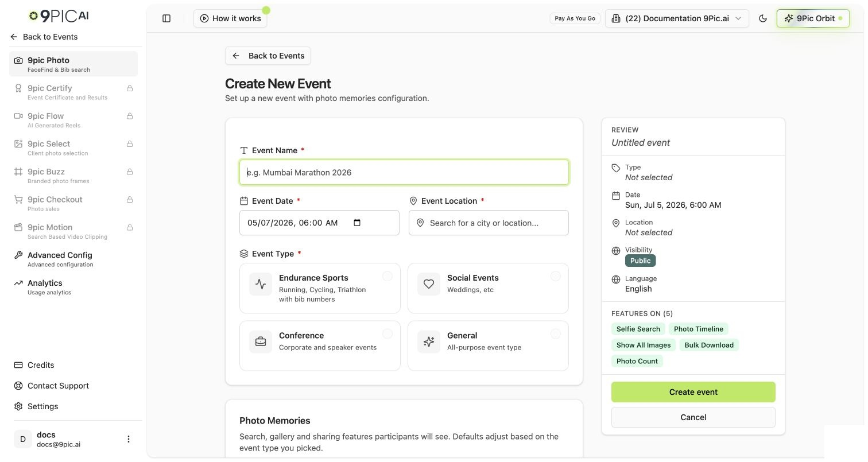Click the Event Type layers icon
The width and height of the screenshot is (868, 462).
click(244, 254)
